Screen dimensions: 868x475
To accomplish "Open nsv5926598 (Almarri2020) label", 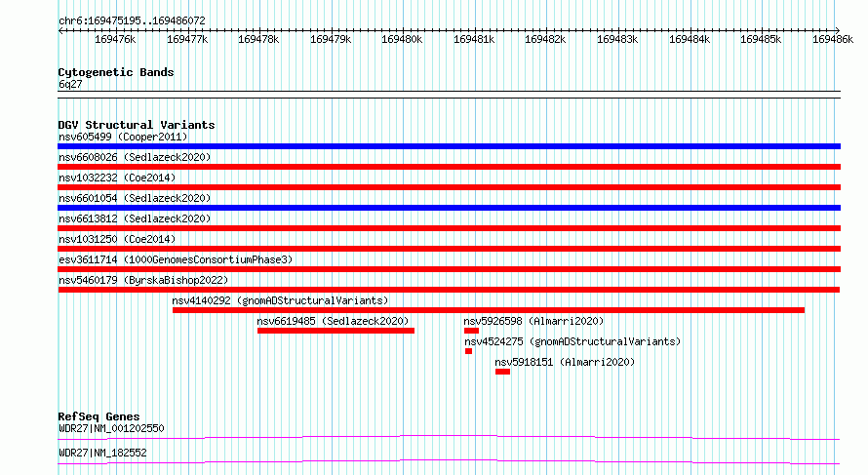I will 533,321.
